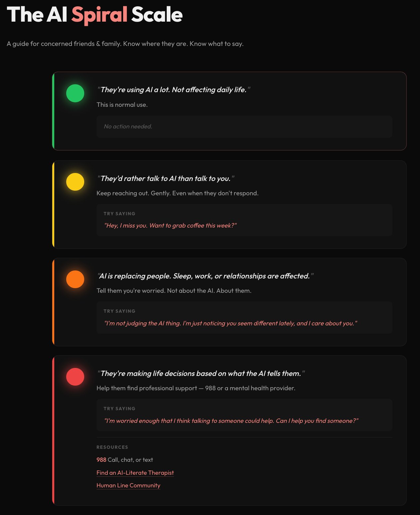
Task: Open the Find an AI-Literate Therapist link
Action: point(135,473)
